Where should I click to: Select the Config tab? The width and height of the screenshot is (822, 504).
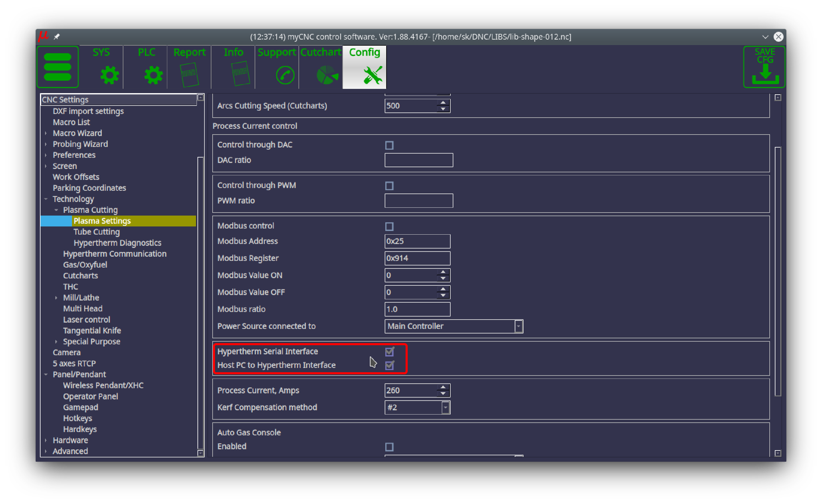364,67
